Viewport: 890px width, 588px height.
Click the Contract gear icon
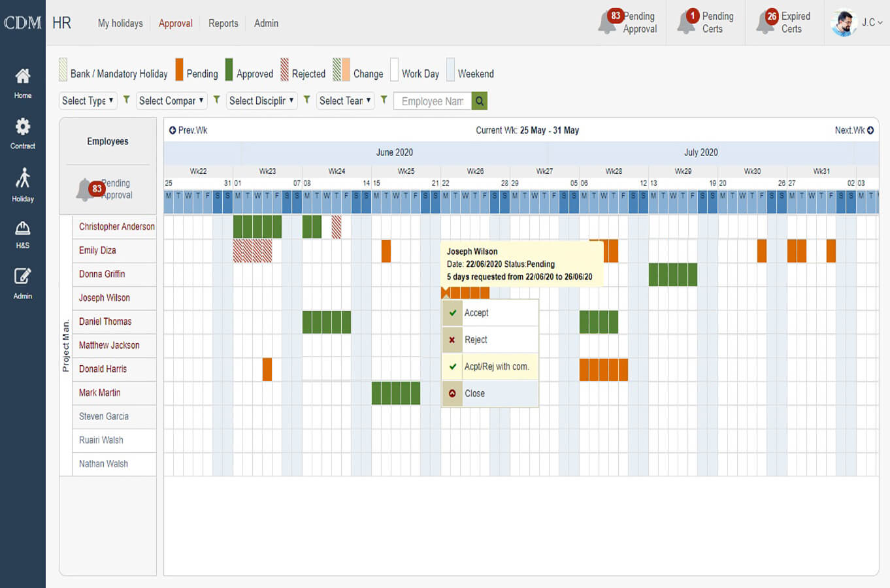tap(23, 127)
